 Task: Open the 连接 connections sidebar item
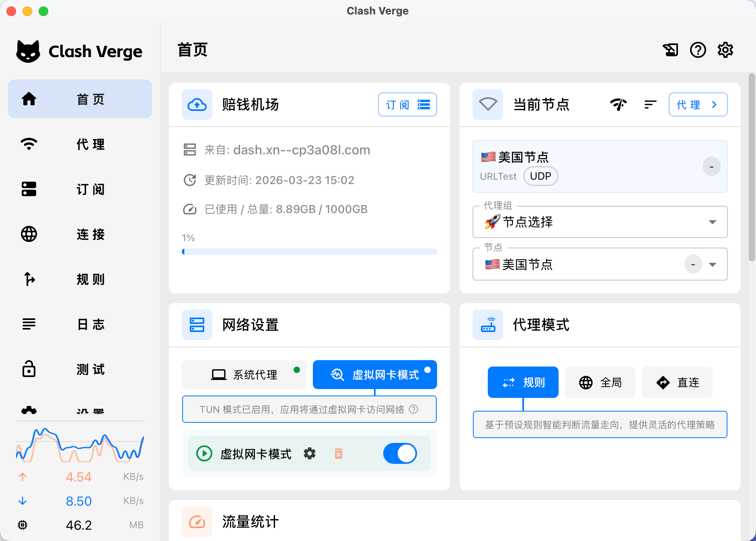(x=80, y=234)
